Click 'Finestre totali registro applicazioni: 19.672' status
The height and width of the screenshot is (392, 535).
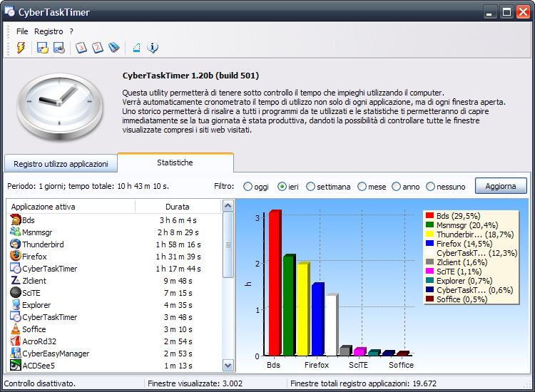(363, 383)
